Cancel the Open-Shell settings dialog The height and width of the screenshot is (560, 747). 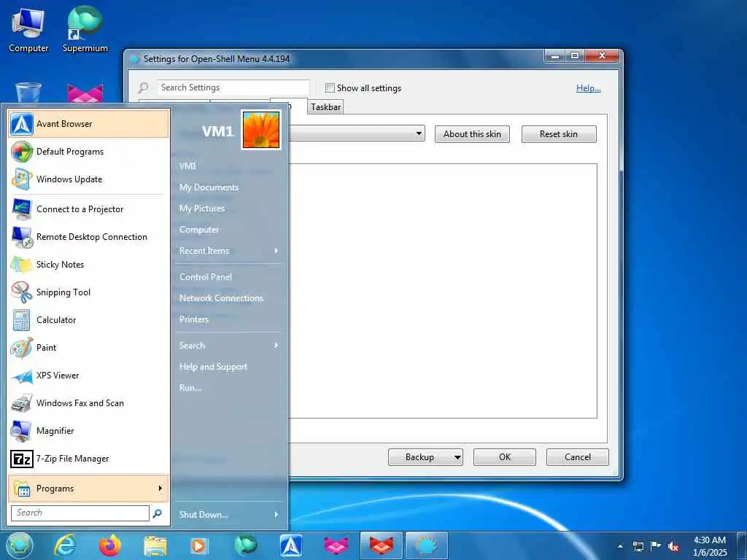[x=578, y=457]
